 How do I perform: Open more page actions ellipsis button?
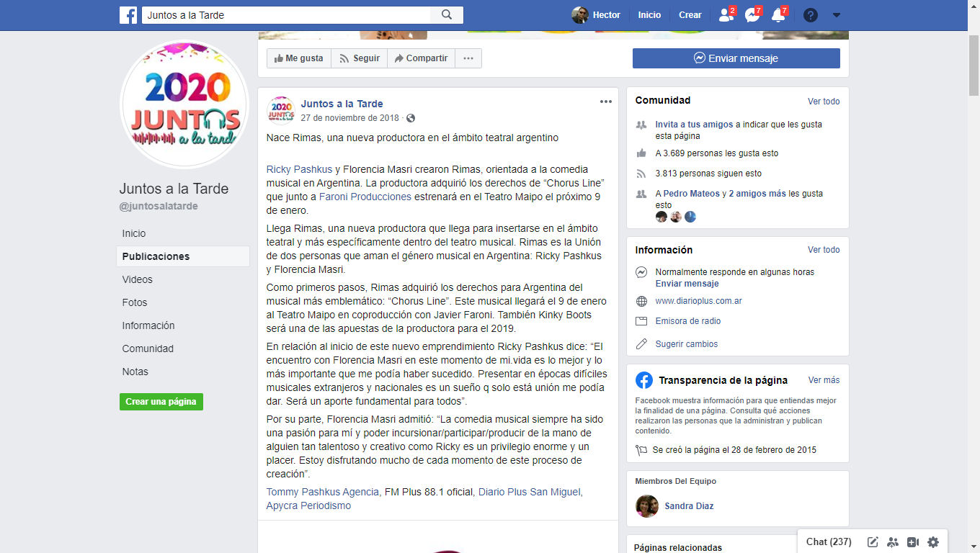pos(468,58)
